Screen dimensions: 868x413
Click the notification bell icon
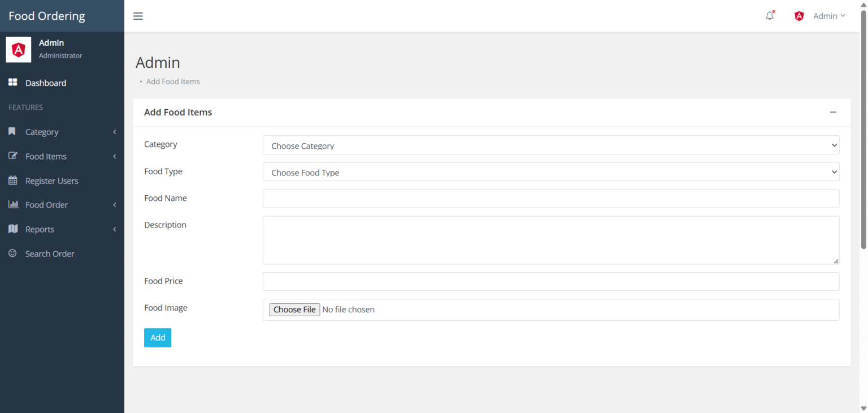point(769,15)
